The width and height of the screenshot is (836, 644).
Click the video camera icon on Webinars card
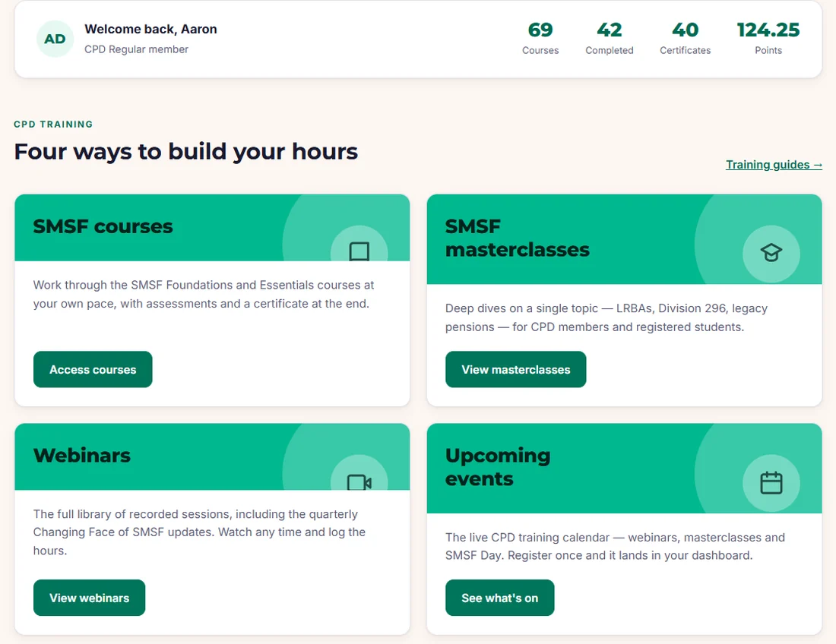pyautogui.click(x=359, y=482)
